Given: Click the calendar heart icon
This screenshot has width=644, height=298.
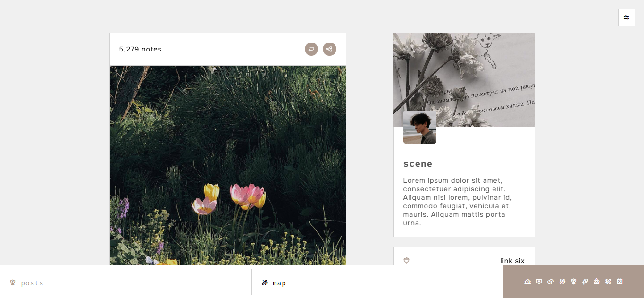Looking at the screenshot, I should click(620, 281).
